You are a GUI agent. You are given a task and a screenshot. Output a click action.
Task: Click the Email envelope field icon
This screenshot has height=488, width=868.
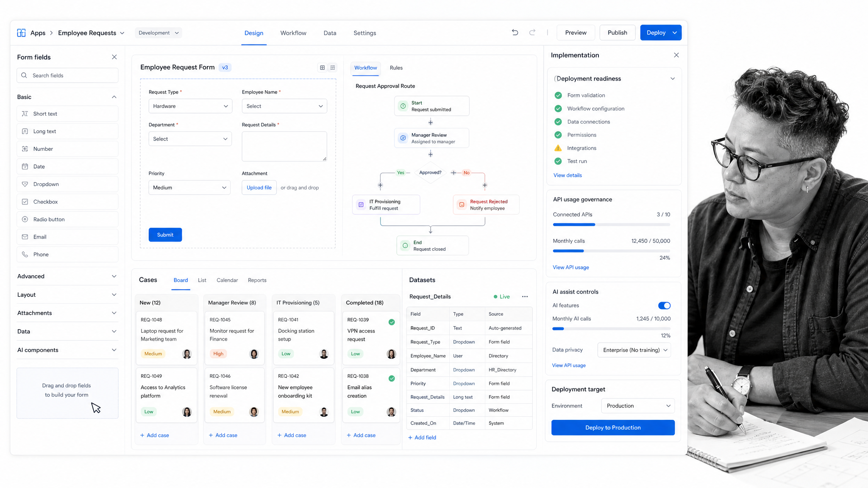pos(25,237)
